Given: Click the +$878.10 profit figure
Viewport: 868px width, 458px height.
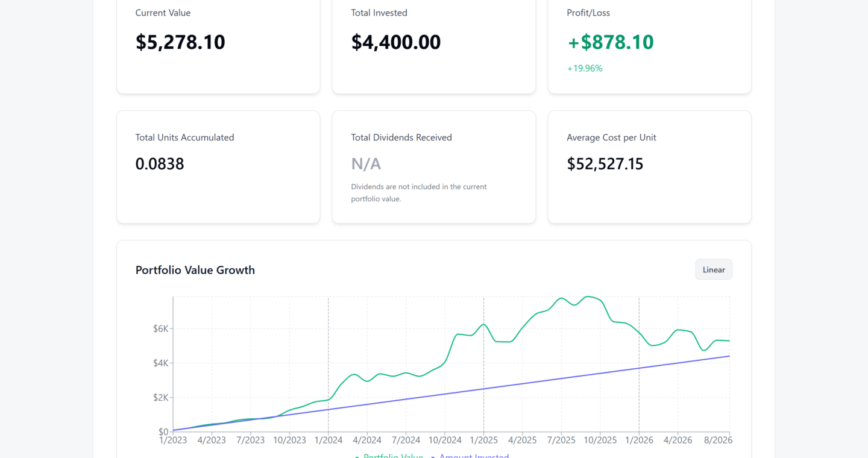Looking at the screenshot, I should (611, 42).
